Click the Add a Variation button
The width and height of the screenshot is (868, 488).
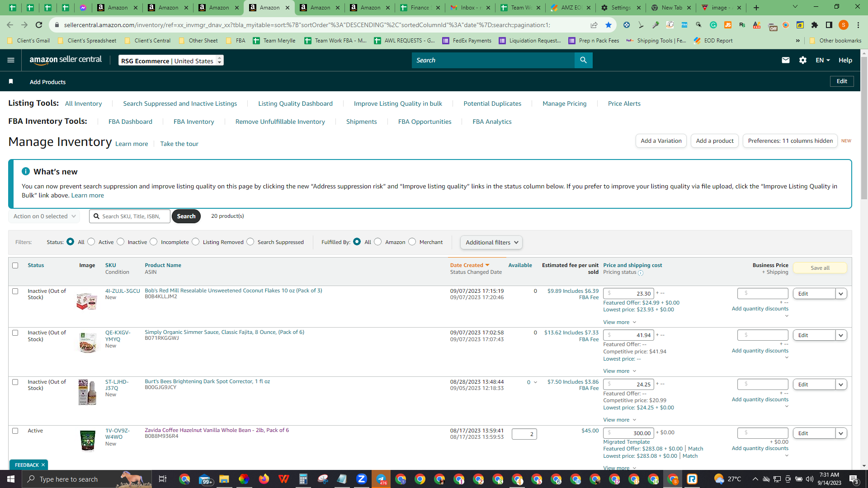click(661, 141)
